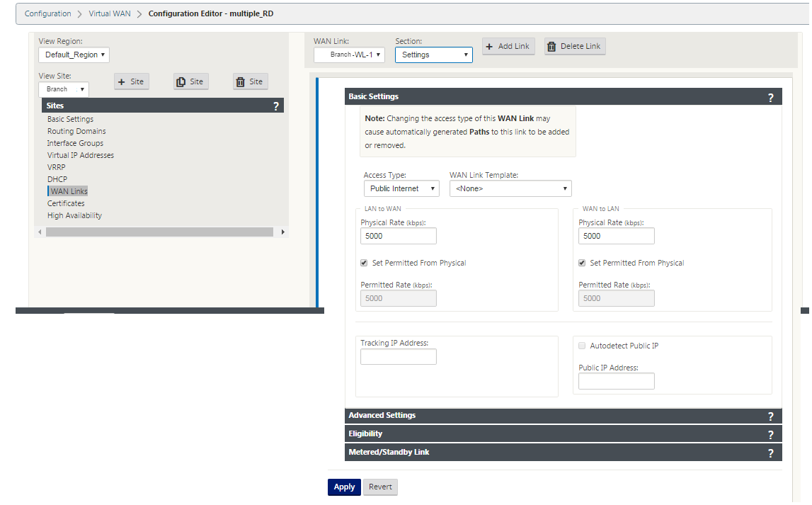The height and width of the screenshot is (505, 812).
Task: Click the Public IP Address field
Action: [x=616, y=381]
